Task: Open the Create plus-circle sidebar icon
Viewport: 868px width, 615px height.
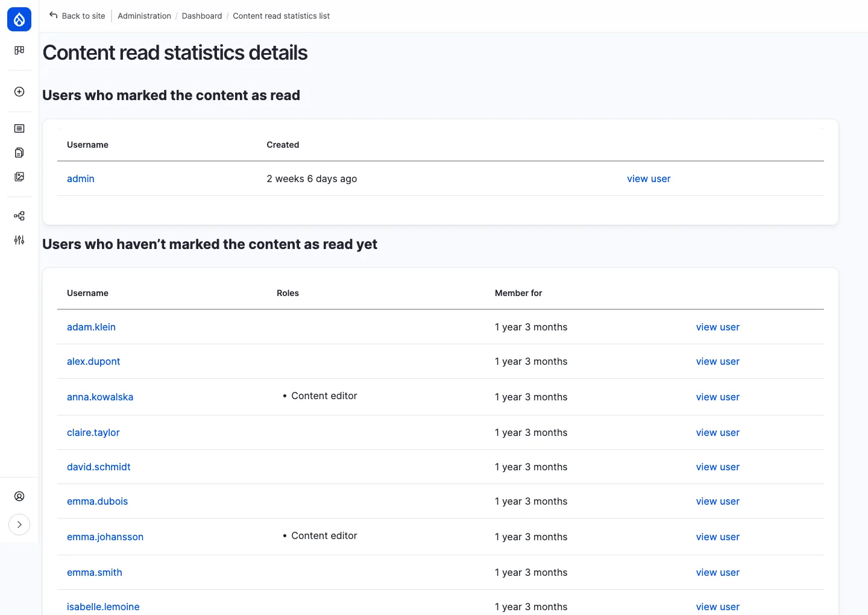Action: (19, 92)
